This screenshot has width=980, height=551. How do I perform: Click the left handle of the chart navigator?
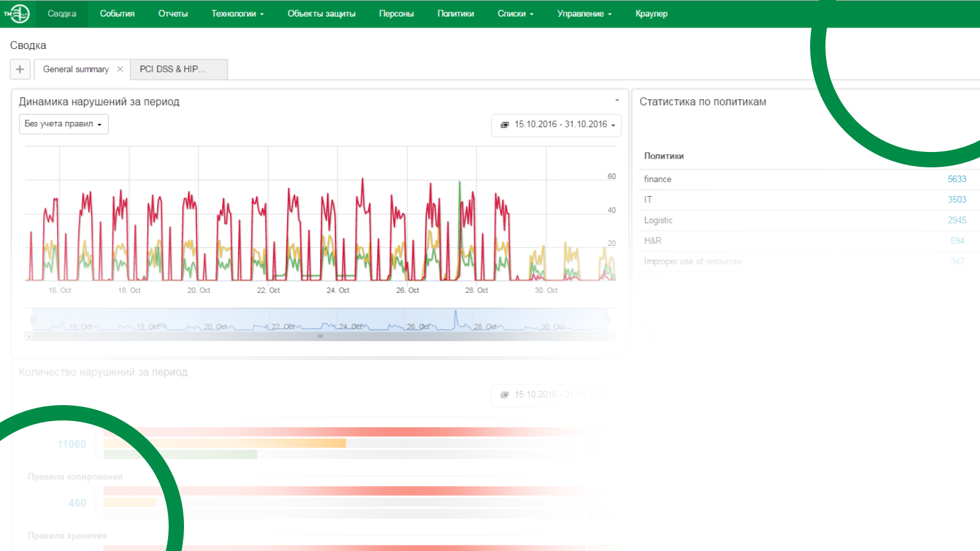[33, 319]
